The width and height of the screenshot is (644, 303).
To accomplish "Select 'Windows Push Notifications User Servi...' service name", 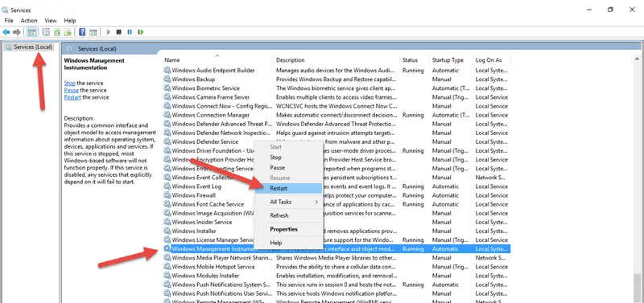I will (222, 293).
